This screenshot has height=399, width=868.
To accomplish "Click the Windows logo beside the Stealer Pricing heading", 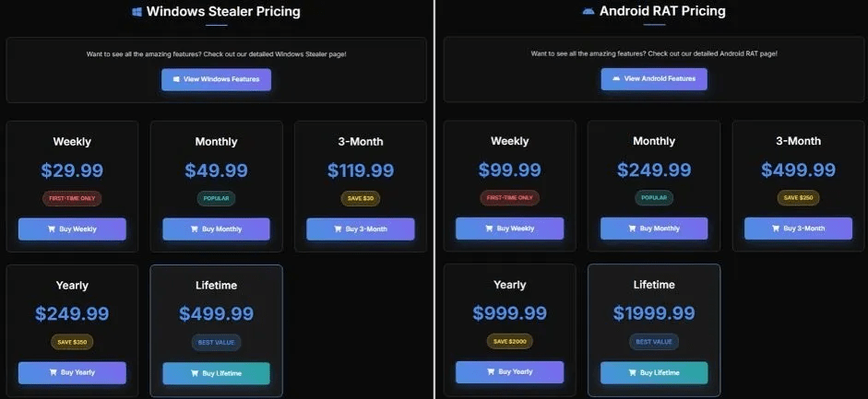I will point(137,12).
